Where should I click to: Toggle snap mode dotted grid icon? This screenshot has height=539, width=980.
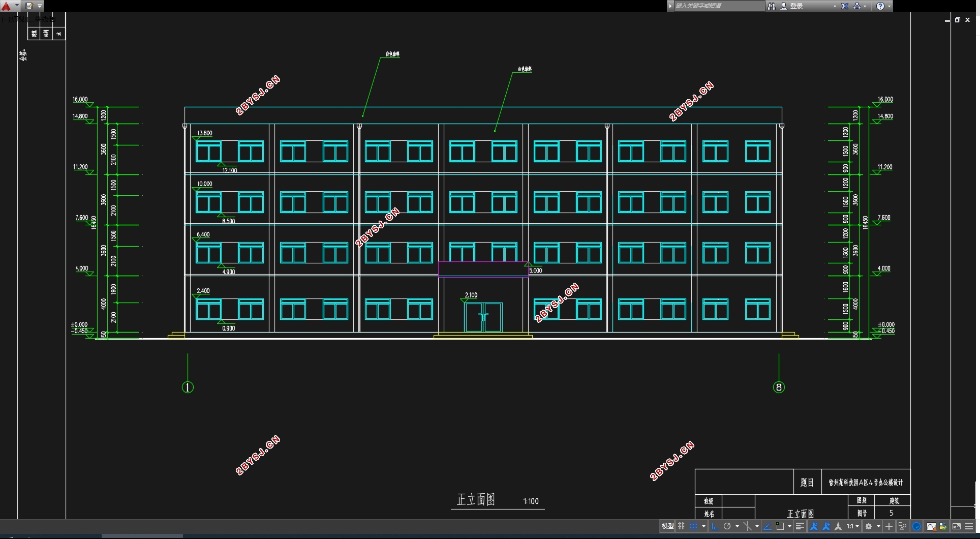694,526
